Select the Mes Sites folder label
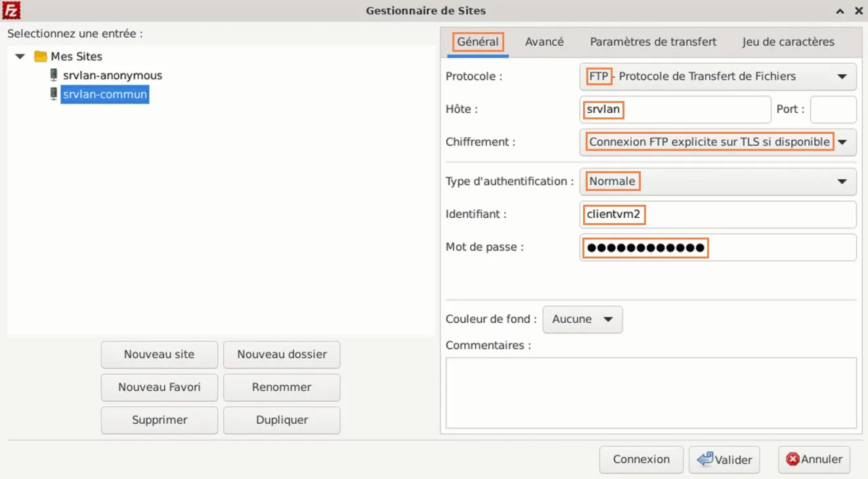This screenshot has width=868, height=479. (x=76, y=56)
